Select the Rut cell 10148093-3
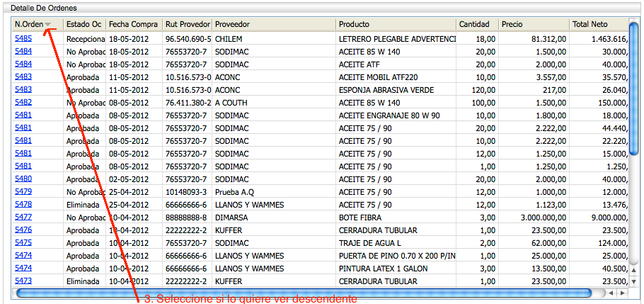 click(188, 192)
